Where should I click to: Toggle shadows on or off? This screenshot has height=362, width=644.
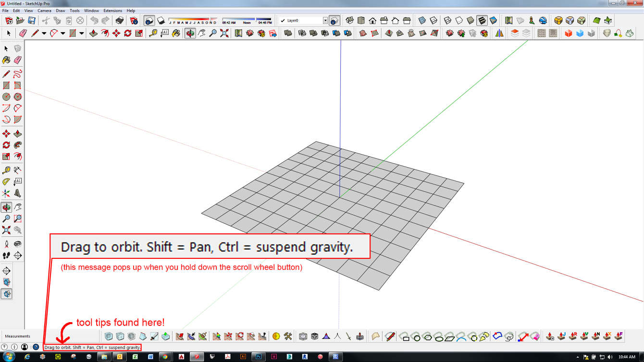[x=161, y=20]
